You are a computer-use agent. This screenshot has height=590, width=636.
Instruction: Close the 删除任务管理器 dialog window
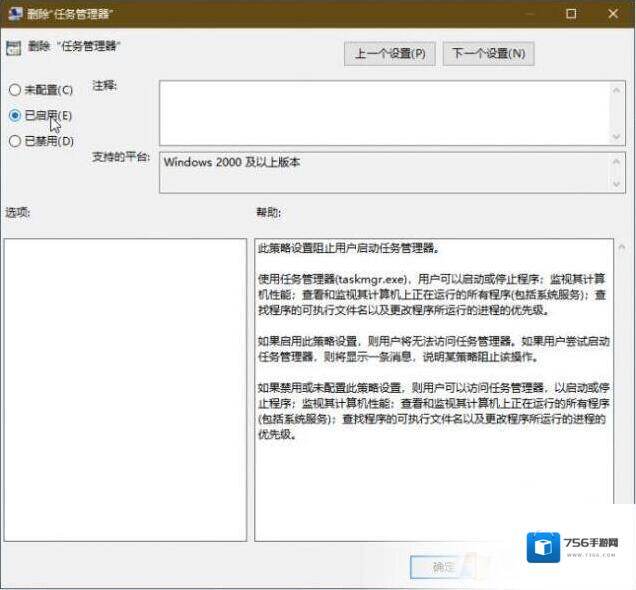(x=613, y=14)
